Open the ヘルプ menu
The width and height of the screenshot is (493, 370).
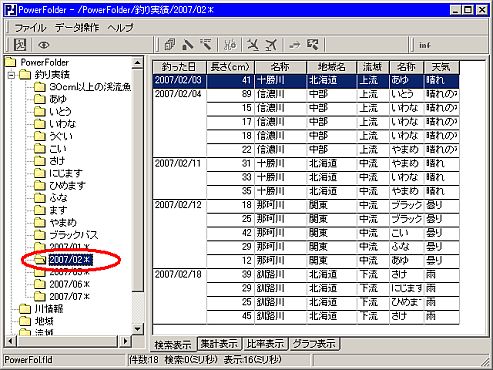[120, 27]
